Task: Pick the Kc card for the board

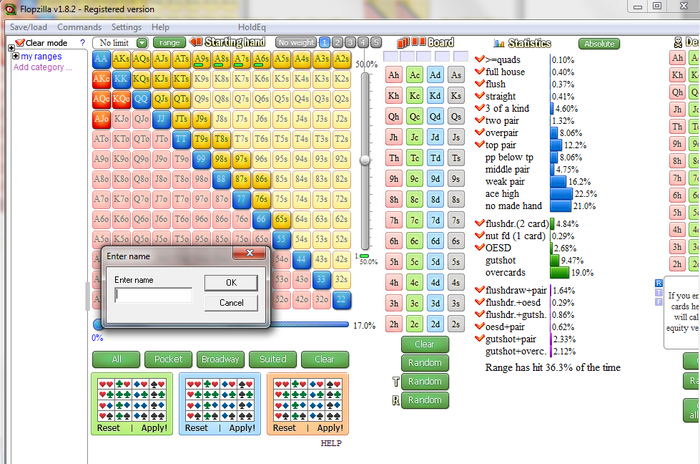Action: 415,96
